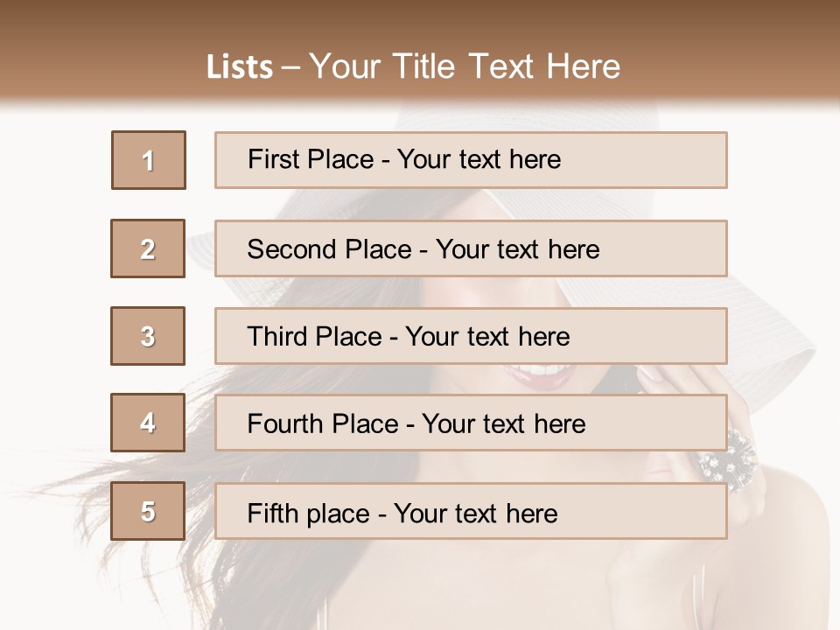Select the number 1 box
Viewport: 840px width, 630px height.
click(x=148, y=160)
